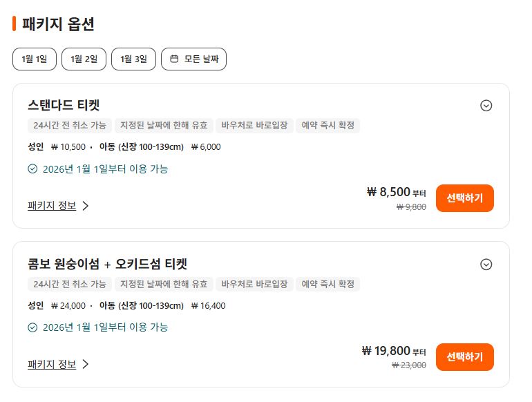Click 24시간 전 취소 가능 tag in 스탠다드 티켓
Screen dimensions: 532x402
pos(69,126)
